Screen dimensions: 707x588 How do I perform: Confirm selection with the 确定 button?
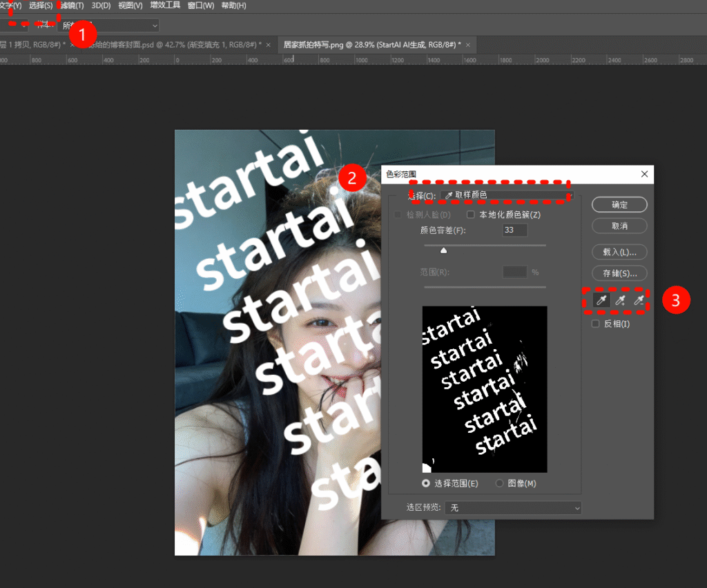619,204
